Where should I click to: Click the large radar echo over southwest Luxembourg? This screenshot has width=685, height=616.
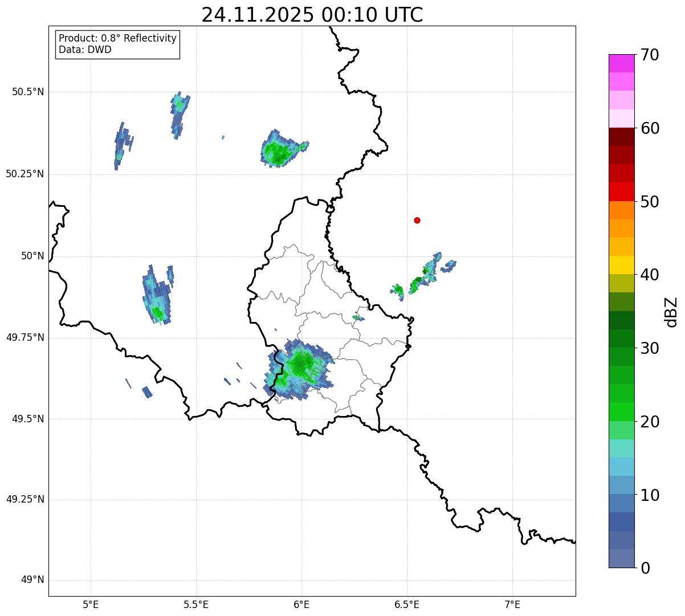coord(299,369)
